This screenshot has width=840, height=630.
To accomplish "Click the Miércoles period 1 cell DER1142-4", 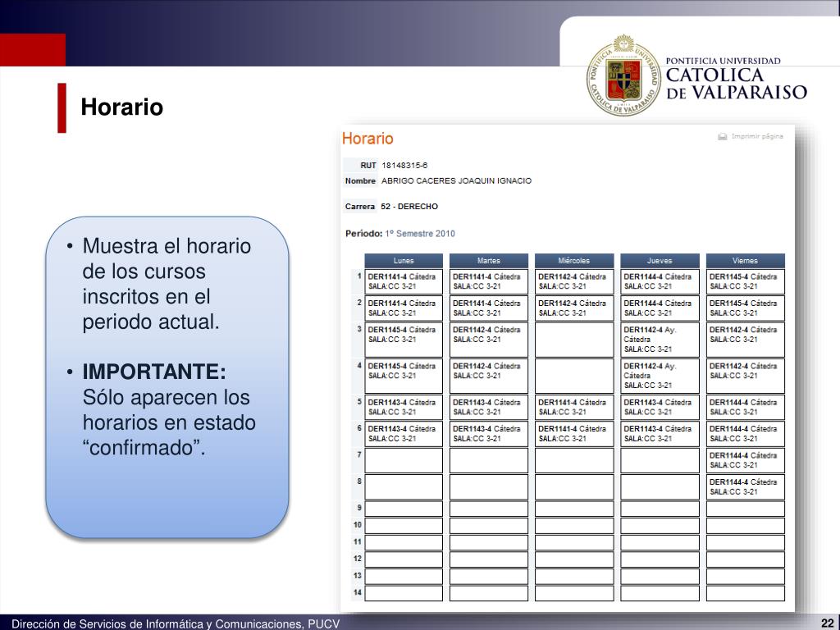I will [573, 282].
